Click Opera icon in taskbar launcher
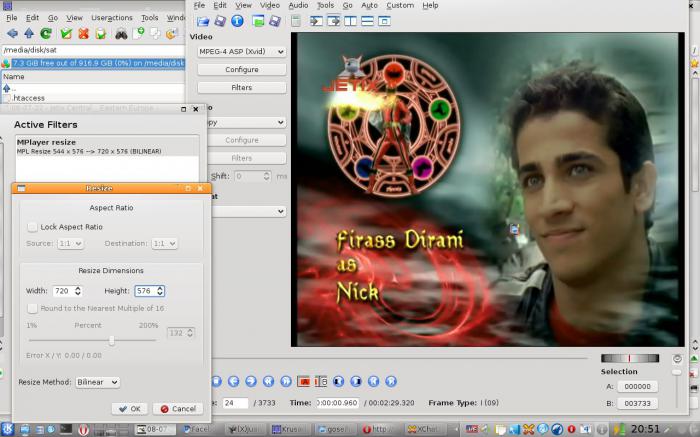This screenshot has height=437, width=700. (83, 429)
